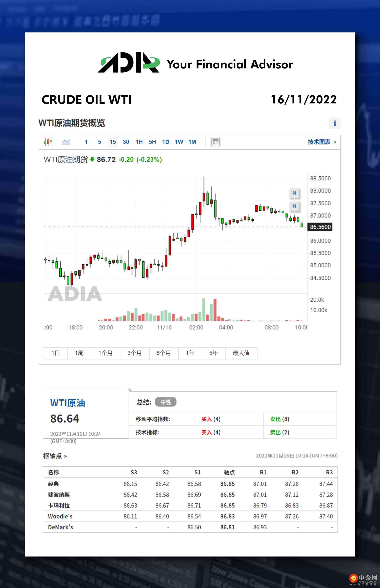
Task: Click the info icon beside the overview title
Action: pyautogui.click(x=335, y=123)
